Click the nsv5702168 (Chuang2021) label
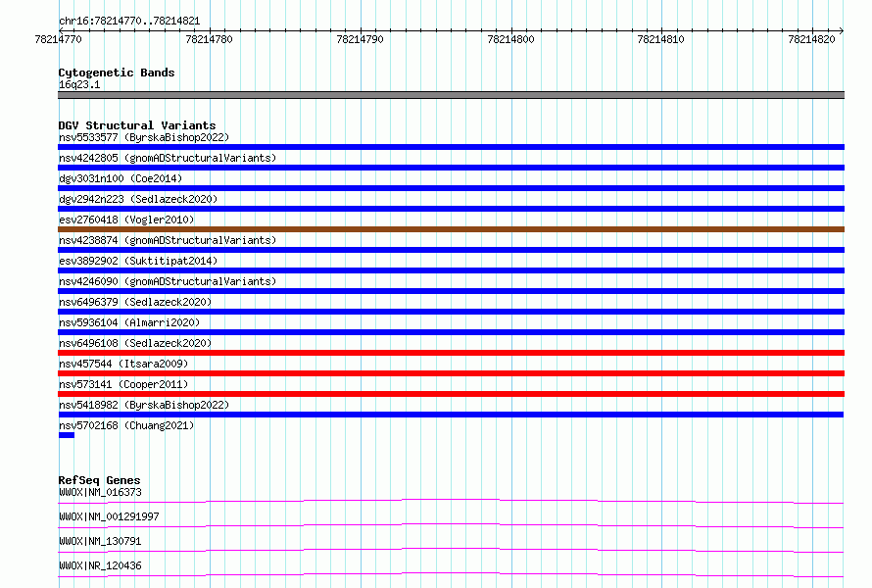This screenshot has height=588, width=872. coord(126,425)
